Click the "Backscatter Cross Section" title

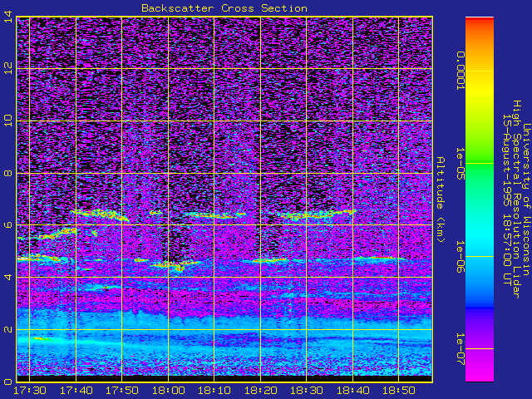(224, 8)
